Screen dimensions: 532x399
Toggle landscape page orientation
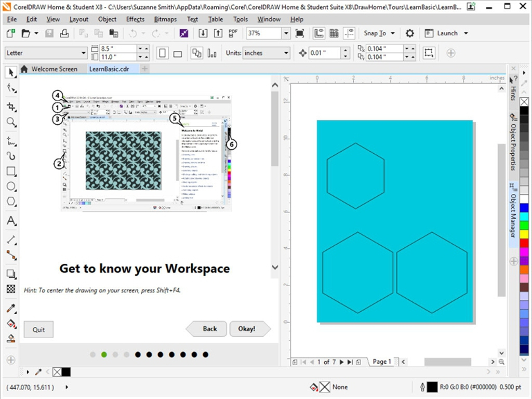click(177, 53)
